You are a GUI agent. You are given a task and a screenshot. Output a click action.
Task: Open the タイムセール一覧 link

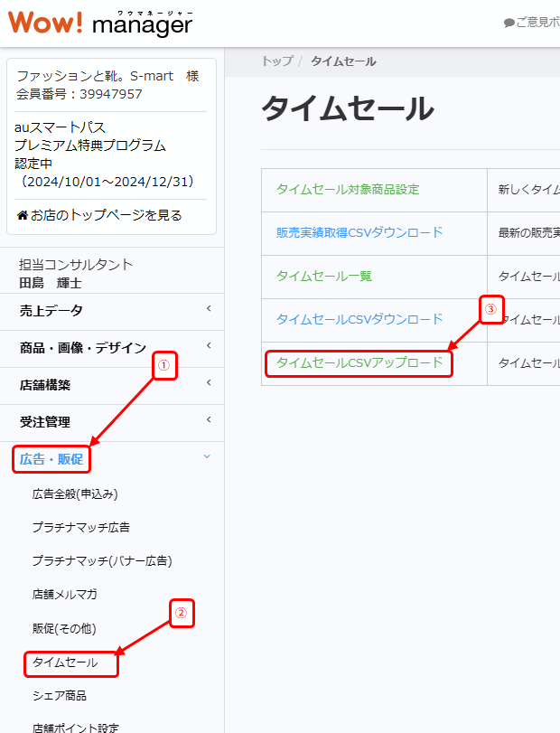tap(323, 276)
